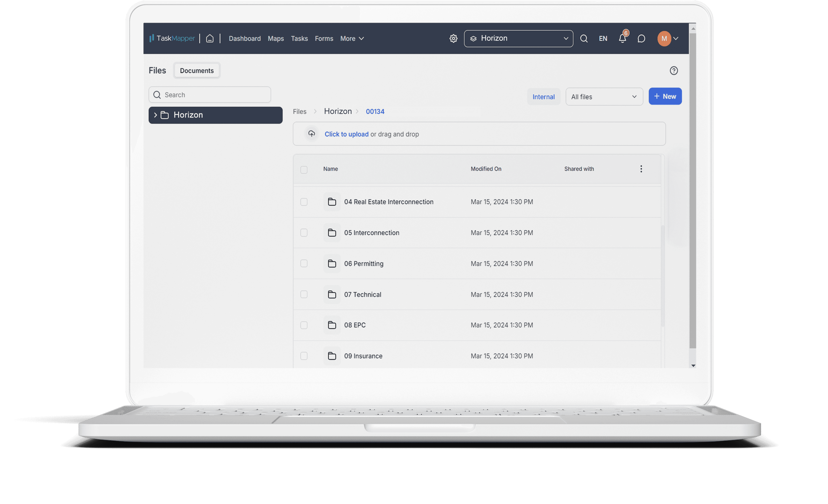Toggle the checkbox next to 08 EPC folder
828x504 pixels.
click(x=304, y=325)
